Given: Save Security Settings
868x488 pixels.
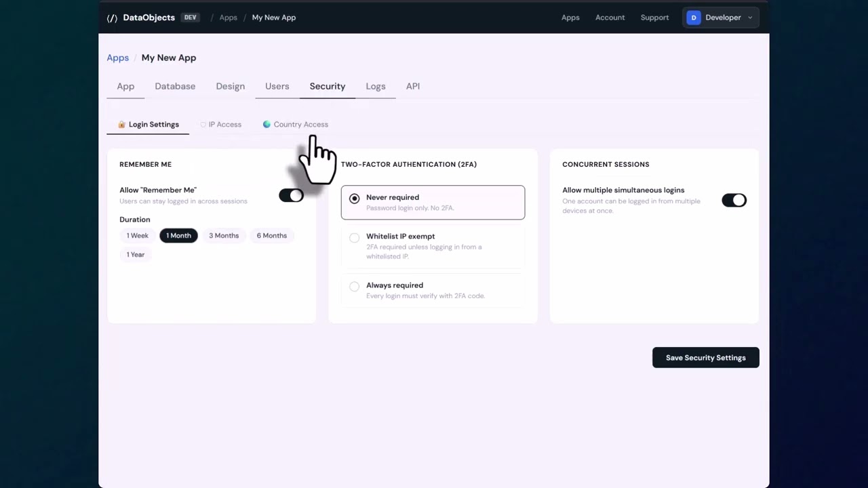Looking at the screenshot, I should pyautogui.click(x=706, y=358).
